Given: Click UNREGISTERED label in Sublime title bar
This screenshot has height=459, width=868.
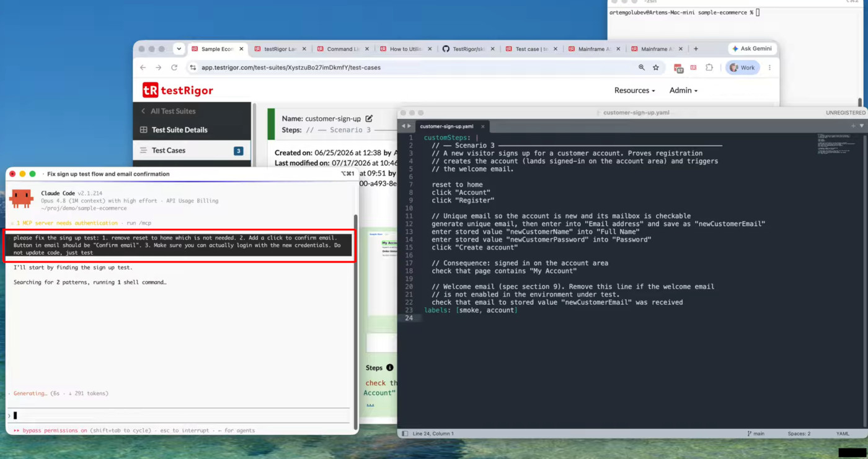Looking at the screenshot, I should point(846,113).
